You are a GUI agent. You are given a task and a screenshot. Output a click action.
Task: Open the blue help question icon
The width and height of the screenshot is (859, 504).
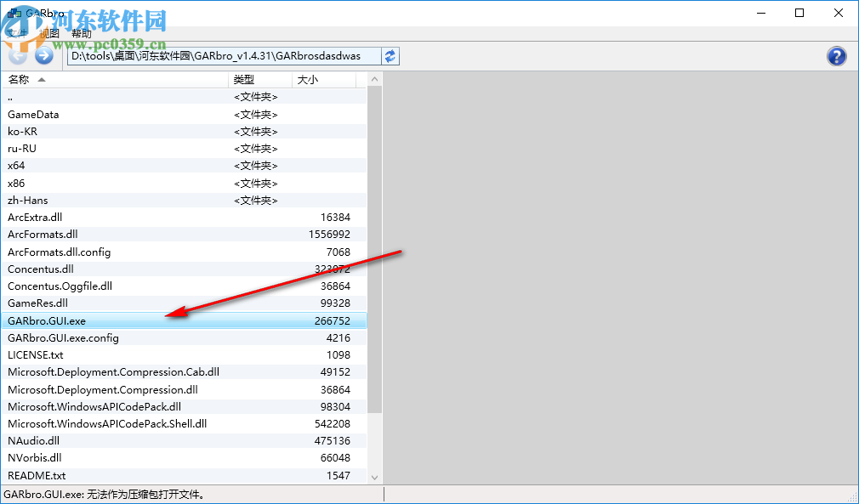[837, 56]
